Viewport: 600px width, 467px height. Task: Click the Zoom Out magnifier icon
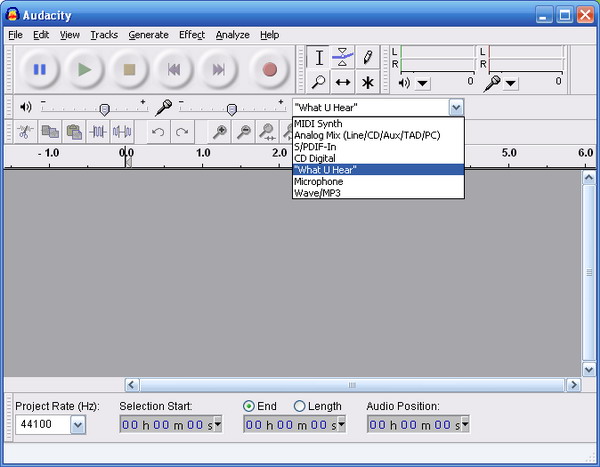pos(243,132)
